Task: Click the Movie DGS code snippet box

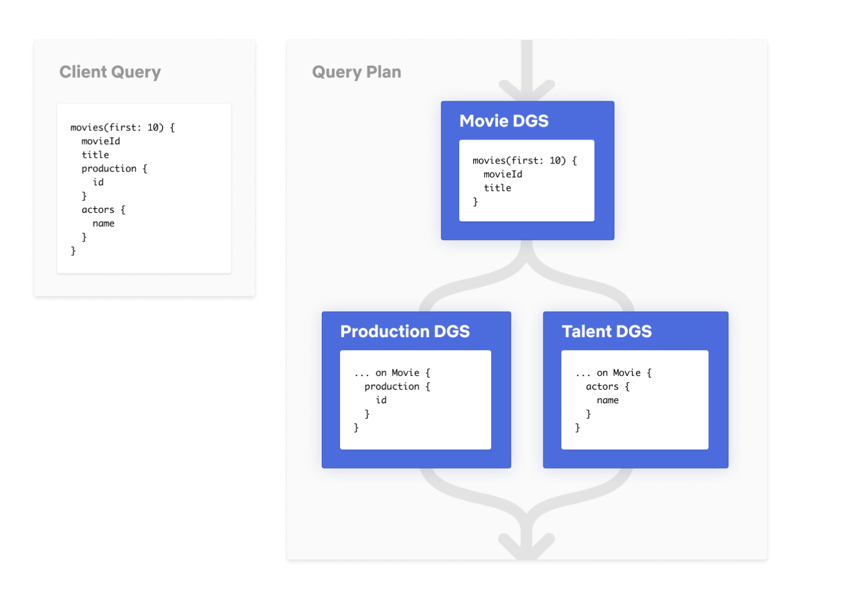Action: pyautogui.click(x=527, y=181)
